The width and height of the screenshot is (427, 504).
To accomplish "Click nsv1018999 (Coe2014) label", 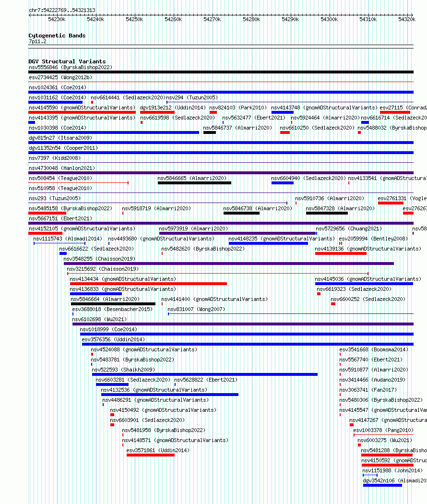I will pos(108,329).
